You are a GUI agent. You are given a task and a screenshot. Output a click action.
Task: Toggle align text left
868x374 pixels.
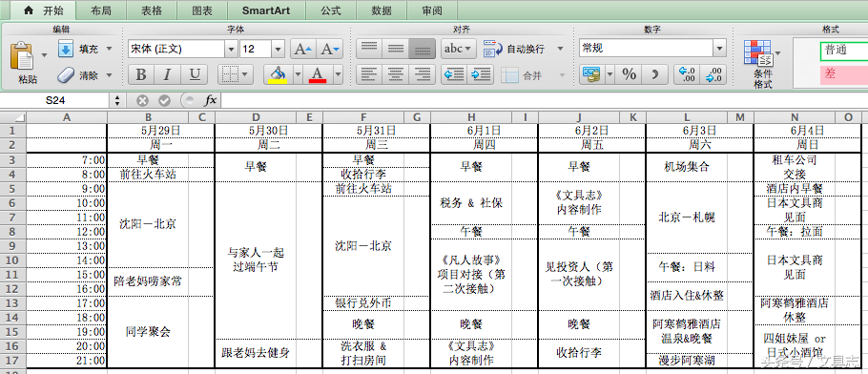[369, 74]
